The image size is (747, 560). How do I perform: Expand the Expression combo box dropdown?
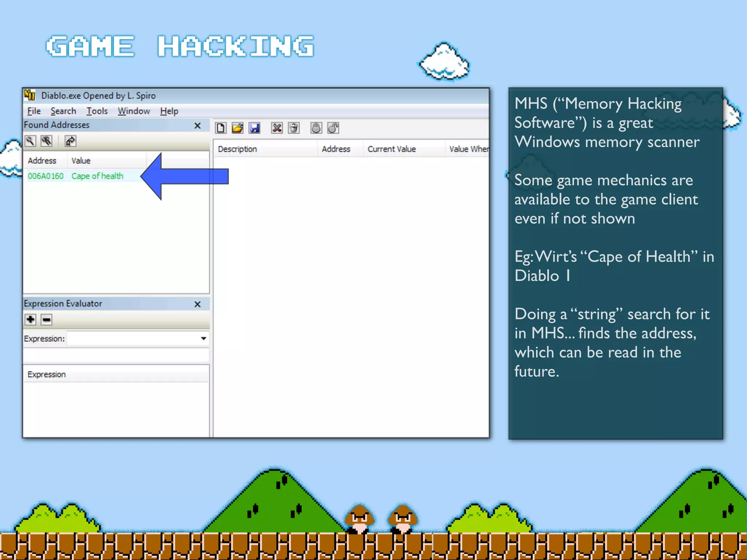coord(203,338)
